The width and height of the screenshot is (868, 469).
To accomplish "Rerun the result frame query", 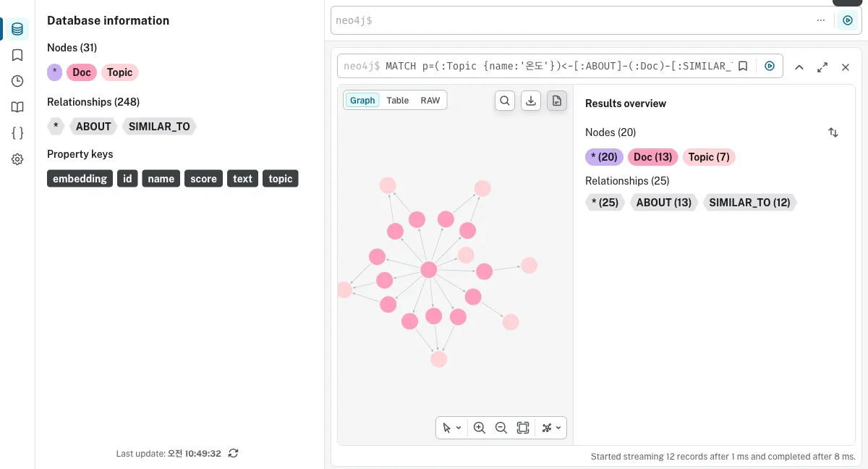I will (x=770, y=66).
